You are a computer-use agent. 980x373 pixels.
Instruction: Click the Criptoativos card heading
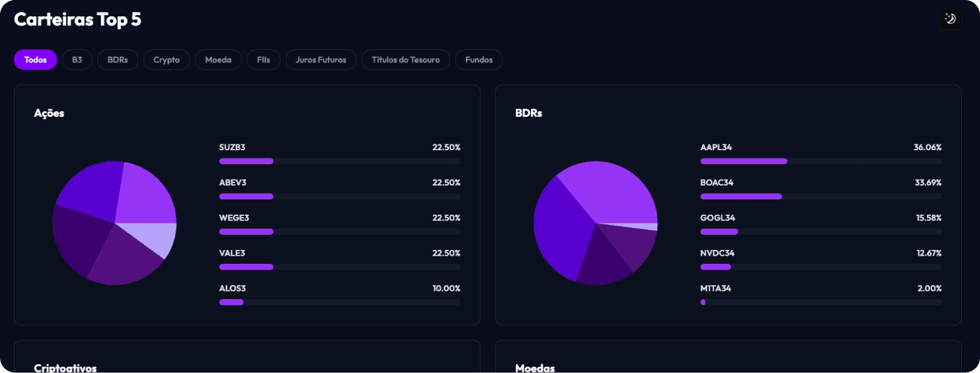point(66,368)
